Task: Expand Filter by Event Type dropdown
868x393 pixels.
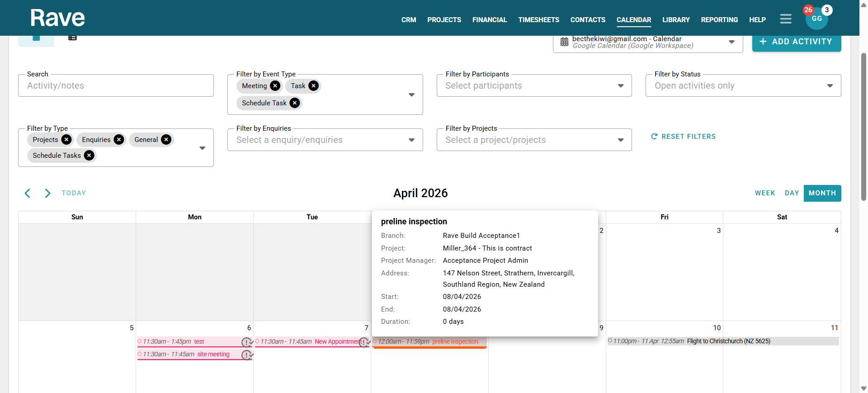Action: (411, 95)
